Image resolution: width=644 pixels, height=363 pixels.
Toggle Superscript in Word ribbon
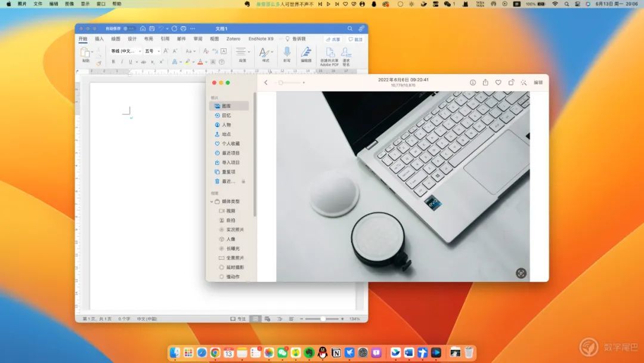pos(161,61)
